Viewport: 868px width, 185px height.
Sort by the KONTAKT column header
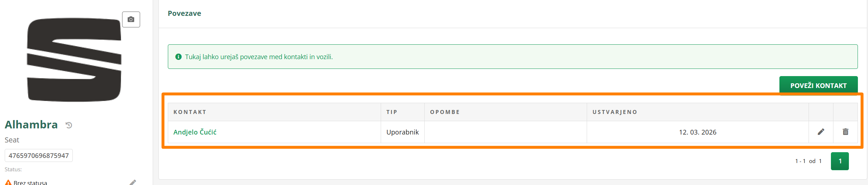[x=190, y=112]
